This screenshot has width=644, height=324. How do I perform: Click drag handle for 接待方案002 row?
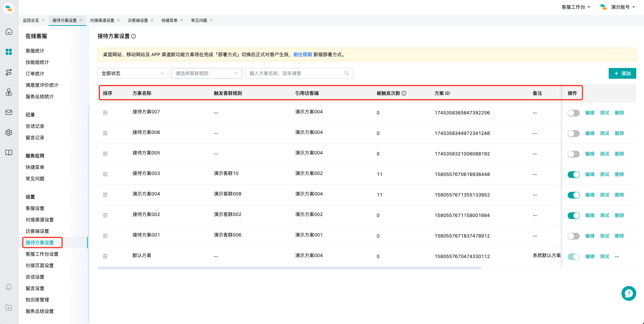tap(105, 215)
